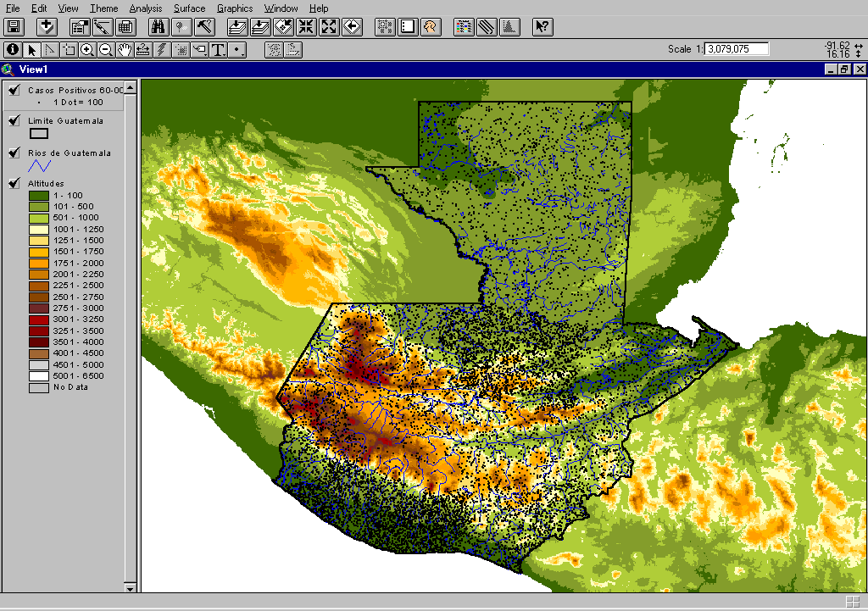
Task: Turn off the Altitudes theme
Action: coord(14,183)
